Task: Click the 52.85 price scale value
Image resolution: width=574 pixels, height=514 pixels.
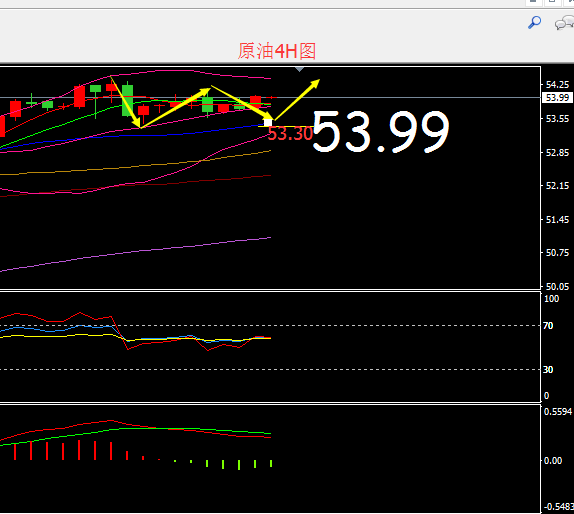Action: 557,153
